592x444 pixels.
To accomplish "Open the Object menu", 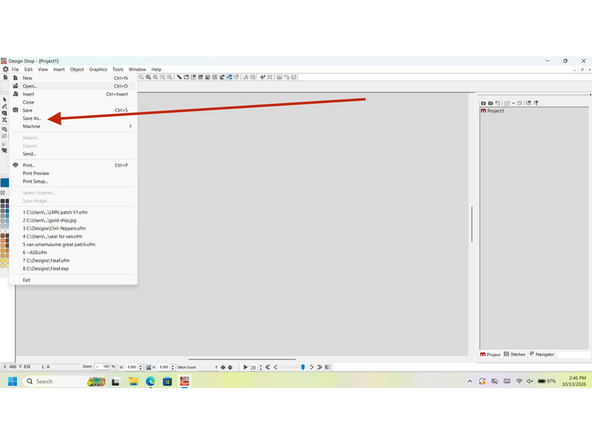I will click(77, 69).
